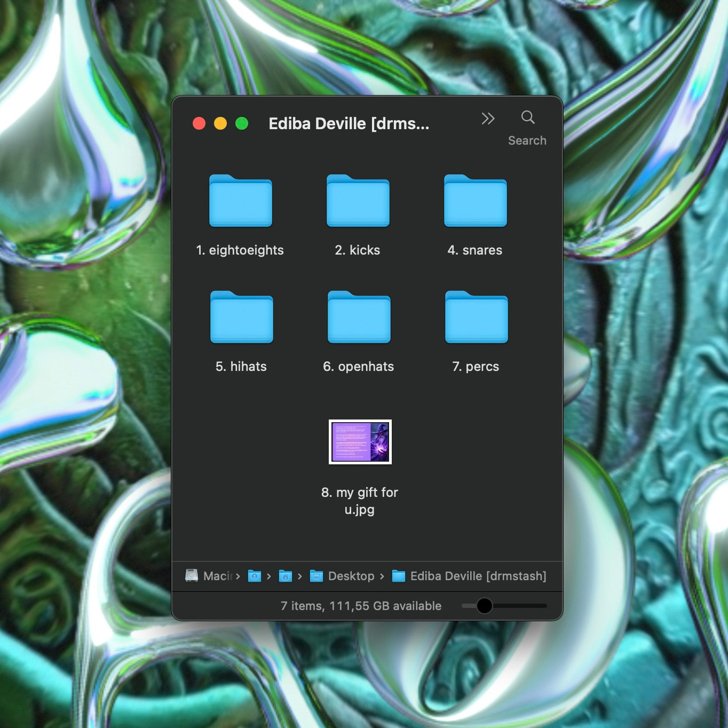
Task: Click the icon size slider knob
Action: coord(484,606)
